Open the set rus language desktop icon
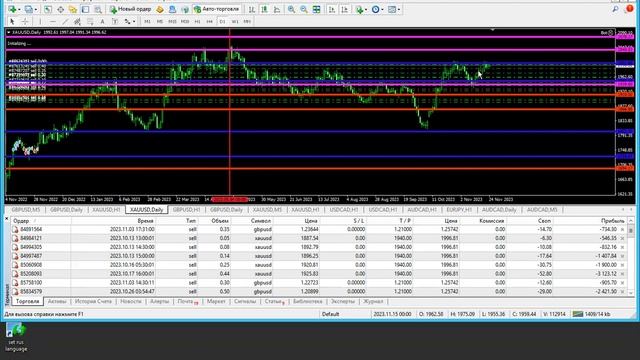This screenshot has height=360, width=640. pyautogui.click(x=16, y=338)
